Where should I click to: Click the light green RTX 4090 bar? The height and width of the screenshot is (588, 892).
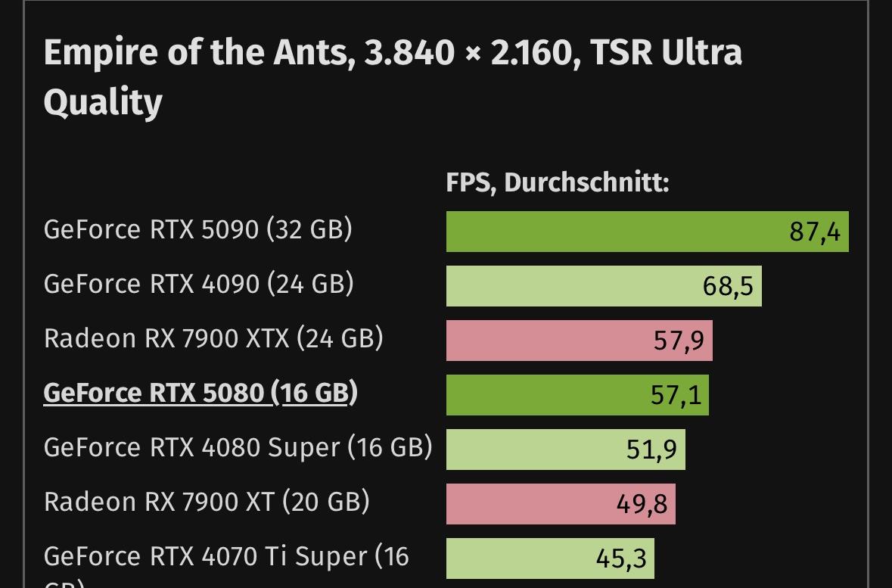click(x=567, y=286)
